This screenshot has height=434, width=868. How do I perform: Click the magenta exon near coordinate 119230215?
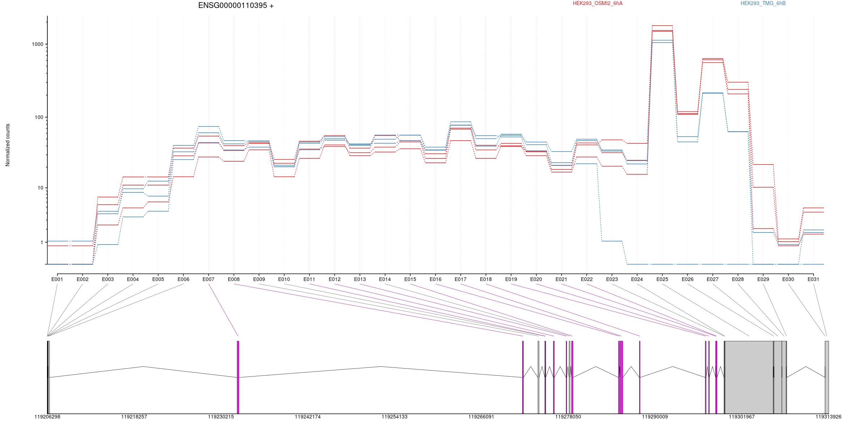(x=238, y=377)
